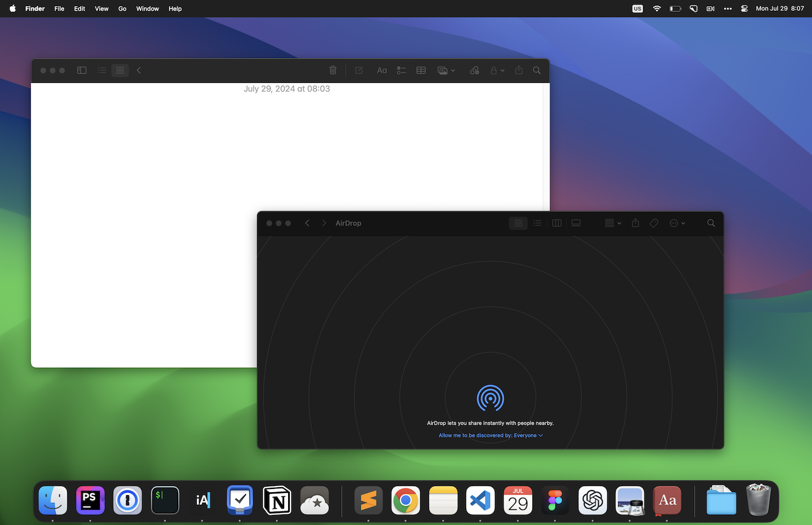
Task: Open 'Allow me to be discovered by' dropdown
Action: point(491,435)
